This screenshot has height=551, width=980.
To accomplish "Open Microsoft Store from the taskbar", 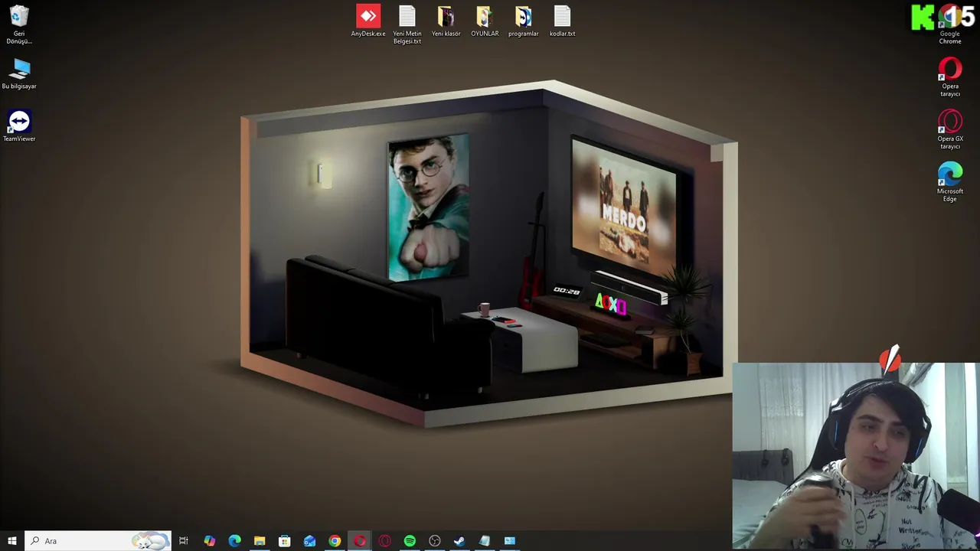I will click(x=284, y=541).
